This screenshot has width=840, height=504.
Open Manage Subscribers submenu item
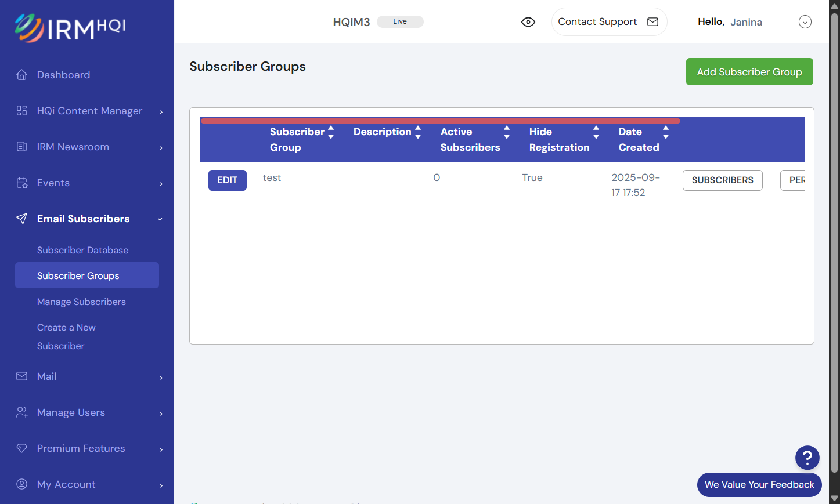[x=81, y=302]
